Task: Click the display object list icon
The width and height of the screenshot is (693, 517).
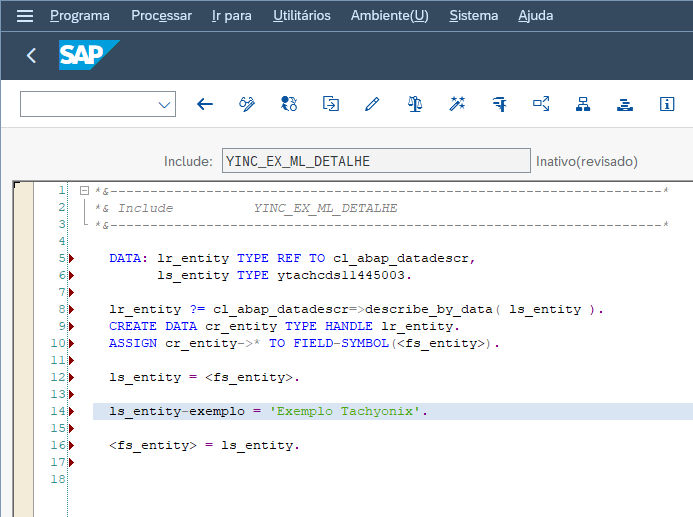Action: click(x=541, y=104)
